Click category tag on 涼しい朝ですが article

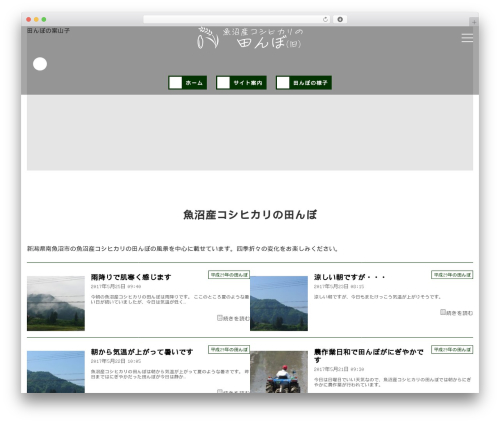click(452, 275)
